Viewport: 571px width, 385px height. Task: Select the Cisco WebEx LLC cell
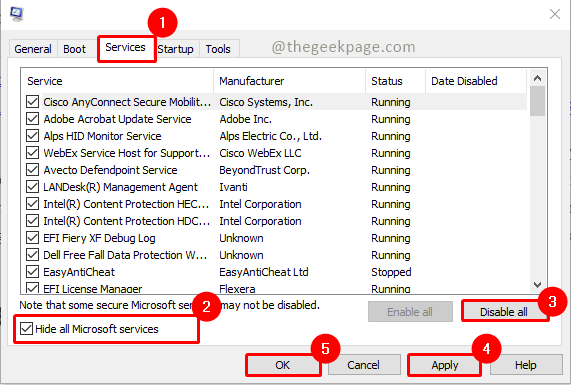(260, 153)
